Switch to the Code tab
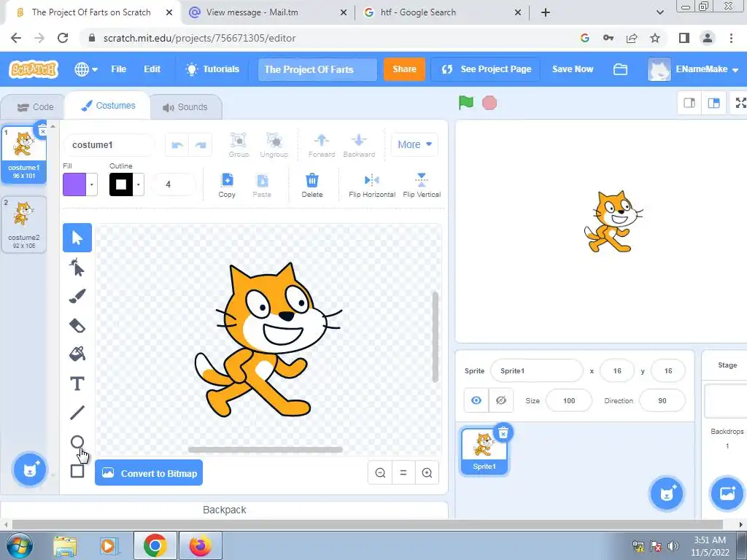This screenshot has width=747, height=560. coord(34,107)
